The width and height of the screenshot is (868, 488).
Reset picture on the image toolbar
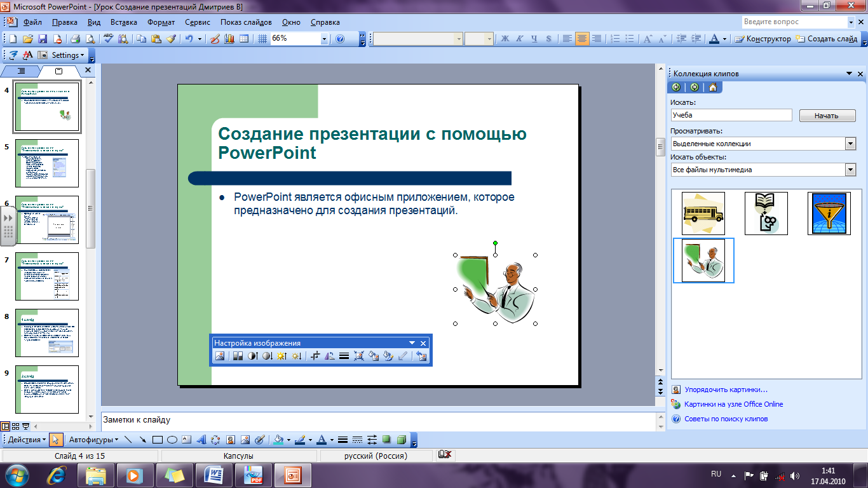pyautogui.click(x=420, y=356)
